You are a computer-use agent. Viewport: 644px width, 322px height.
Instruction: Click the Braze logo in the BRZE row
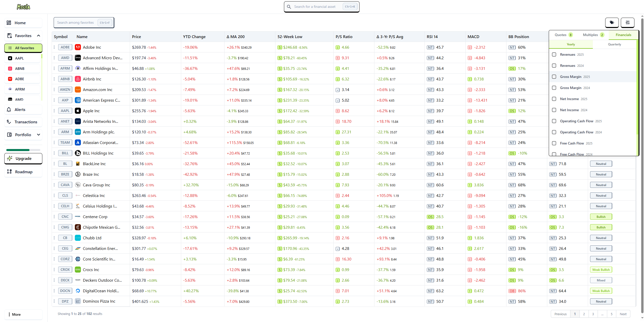(x=78, y=174)
